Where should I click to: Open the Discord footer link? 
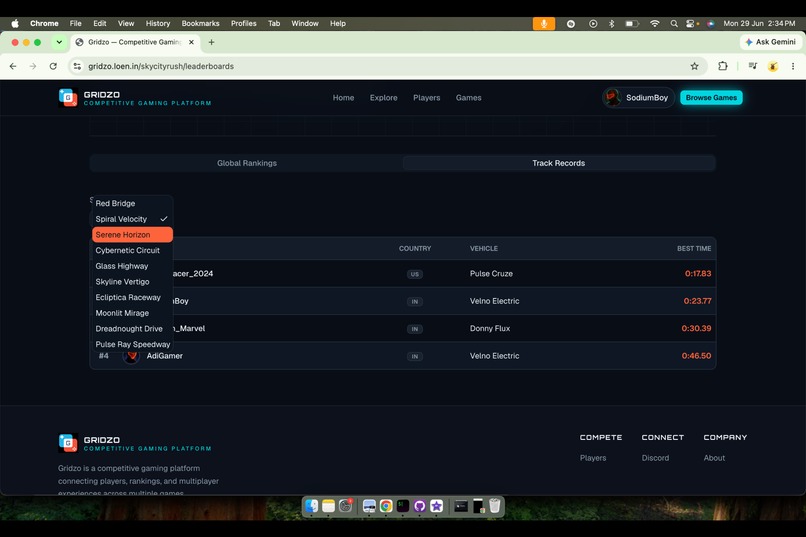655,458
